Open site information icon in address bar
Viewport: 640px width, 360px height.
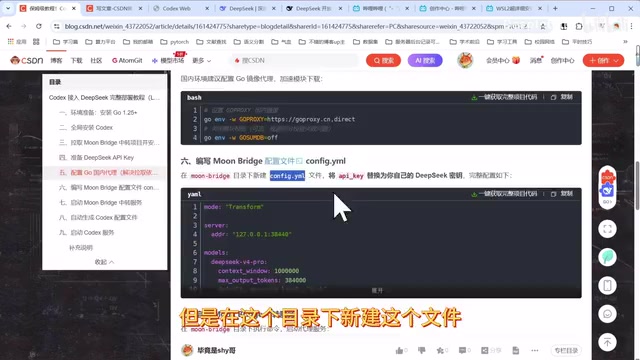click(x=56, y=26)
